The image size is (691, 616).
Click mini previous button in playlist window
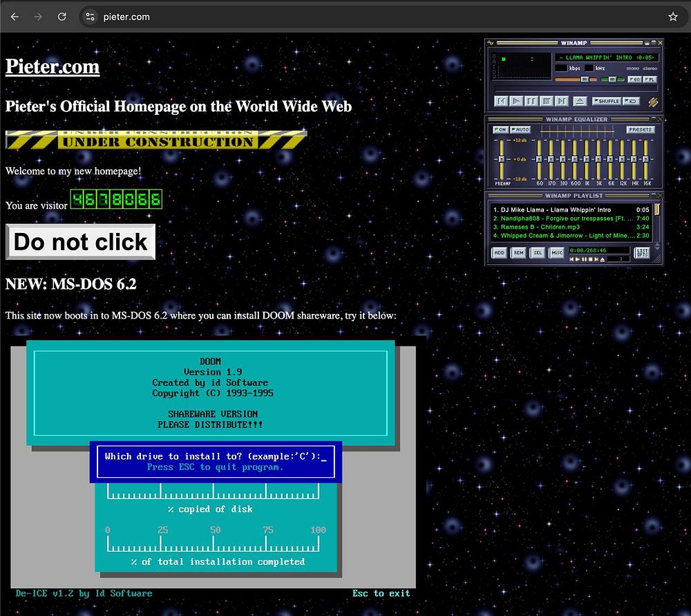point(571,259)
